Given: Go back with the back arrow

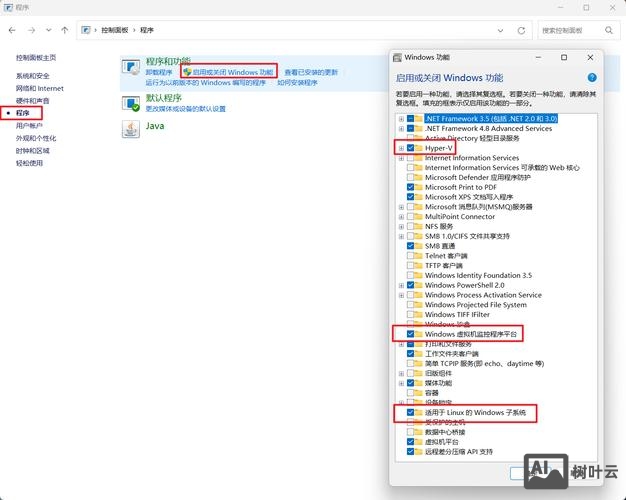Looking at the screenshot, I should point(12,30).
